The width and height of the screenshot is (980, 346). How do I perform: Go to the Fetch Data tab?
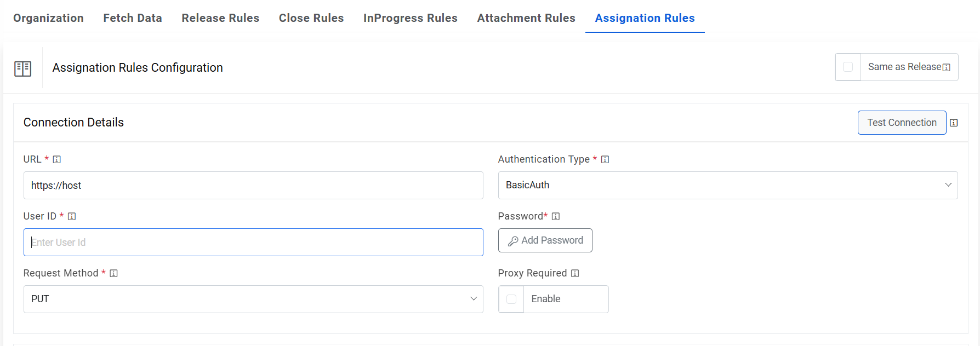(133, 18)
